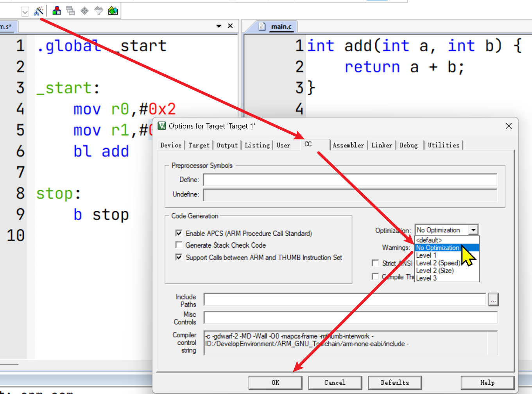Confirm options with OK button
The height and width of the screenshot is (394, 532).
(x=275, y=383)
